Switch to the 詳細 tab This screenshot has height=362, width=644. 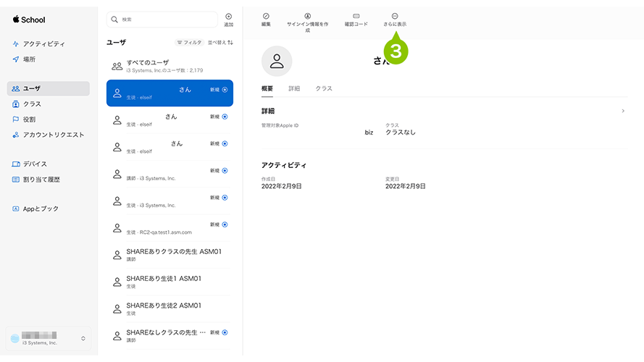[x=294, y=88]
